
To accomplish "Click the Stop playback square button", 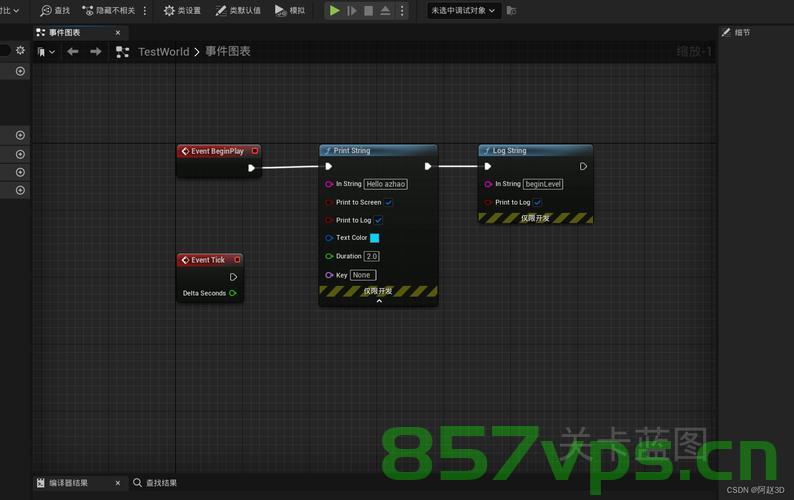I will click(369, 10).
